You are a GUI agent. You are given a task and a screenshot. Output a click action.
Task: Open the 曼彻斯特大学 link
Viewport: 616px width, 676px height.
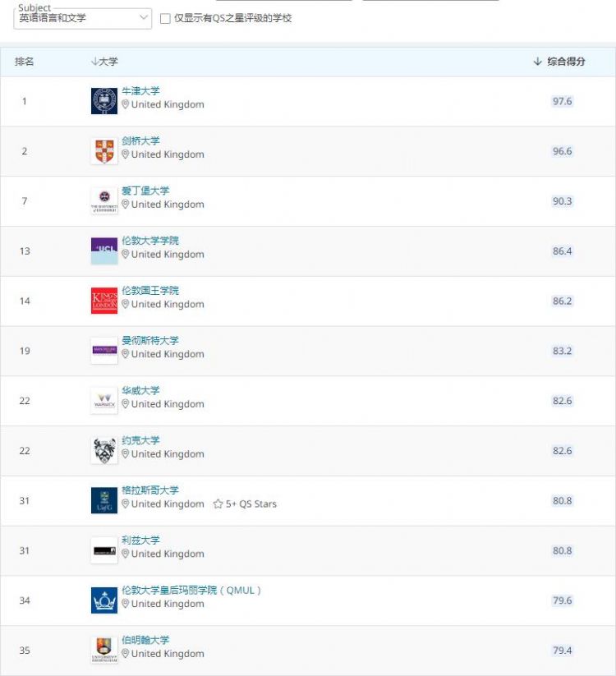coord(150,340)
